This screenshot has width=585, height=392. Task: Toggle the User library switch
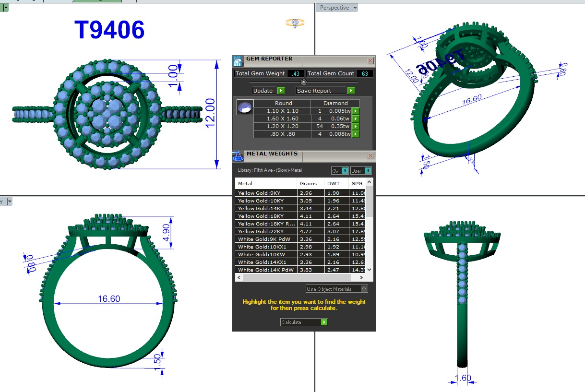[x=361, y=171]
